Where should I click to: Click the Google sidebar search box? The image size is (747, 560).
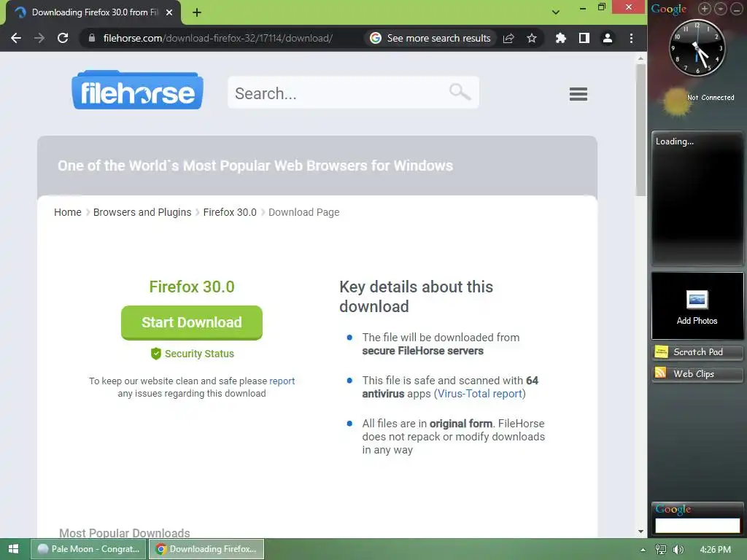(x=697, y=525)
